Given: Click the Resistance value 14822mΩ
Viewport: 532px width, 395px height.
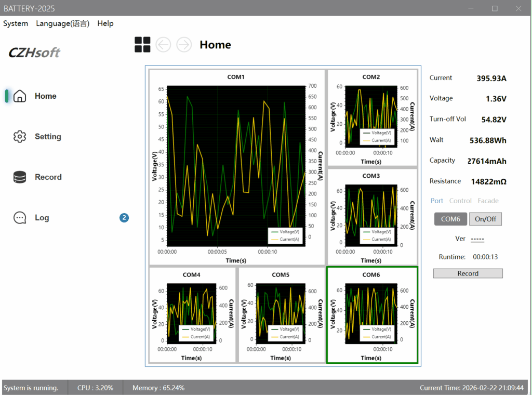Looking at the screenshot, I should tap(488, 181).
